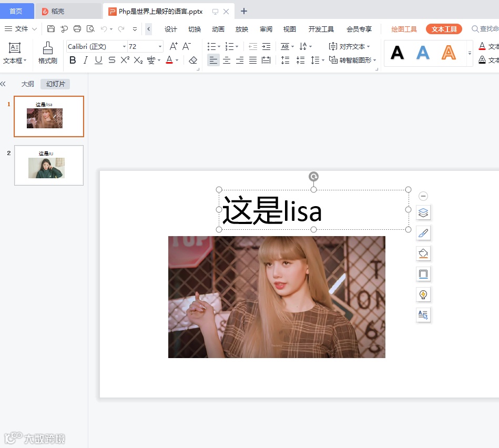Open the 稻壳 tab

(68, 12)
